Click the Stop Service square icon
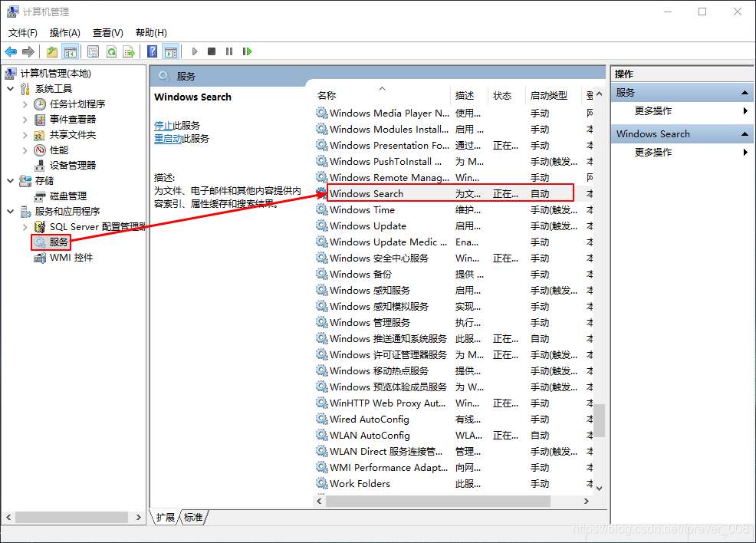The height and width of the screenshot is (543, 756). point(211,51)
